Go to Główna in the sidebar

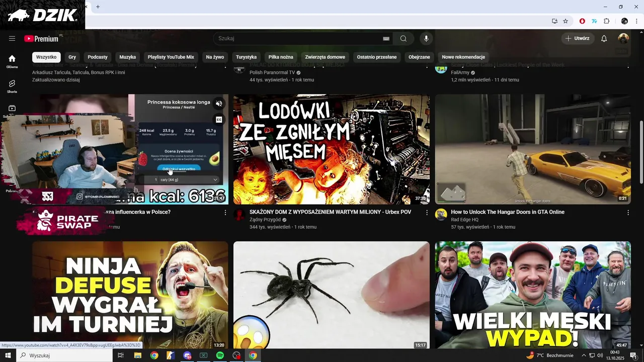coord(12,61)
